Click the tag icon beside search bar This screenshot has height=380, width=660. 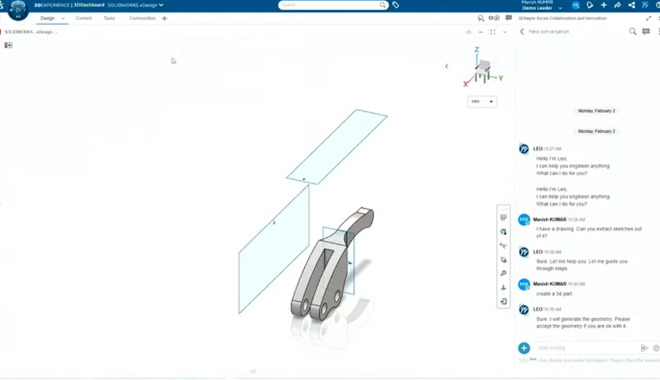396,5
